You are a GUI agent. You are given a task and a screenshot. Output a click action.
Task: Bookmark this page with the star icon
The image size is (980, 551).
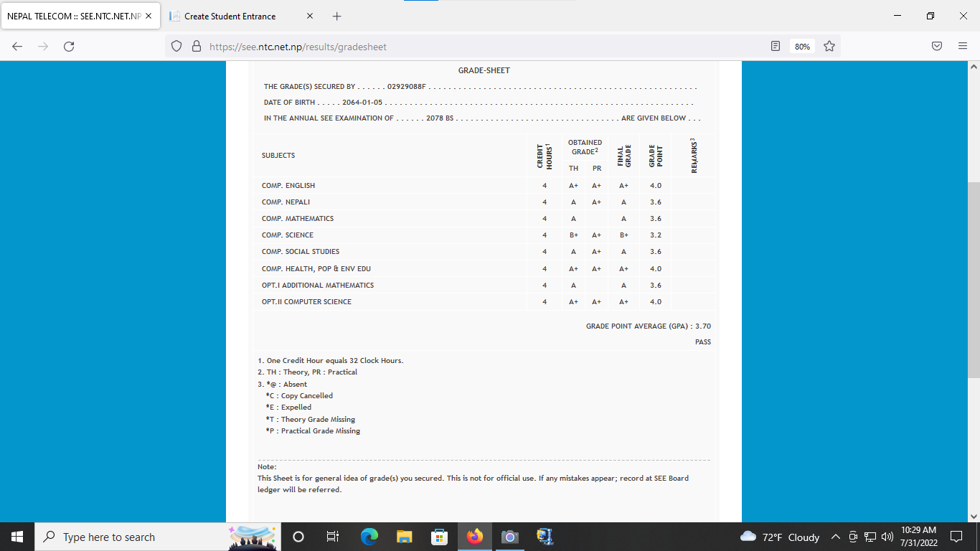(829, 47)
